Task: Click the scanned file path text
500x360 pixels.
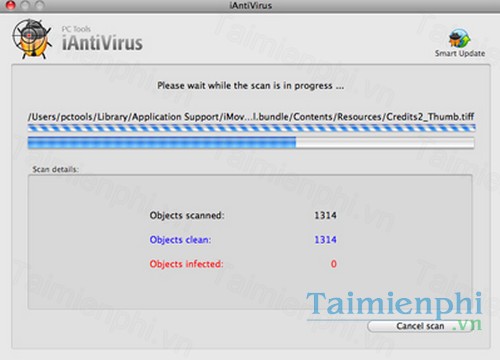Action: (x=251, y=117)
